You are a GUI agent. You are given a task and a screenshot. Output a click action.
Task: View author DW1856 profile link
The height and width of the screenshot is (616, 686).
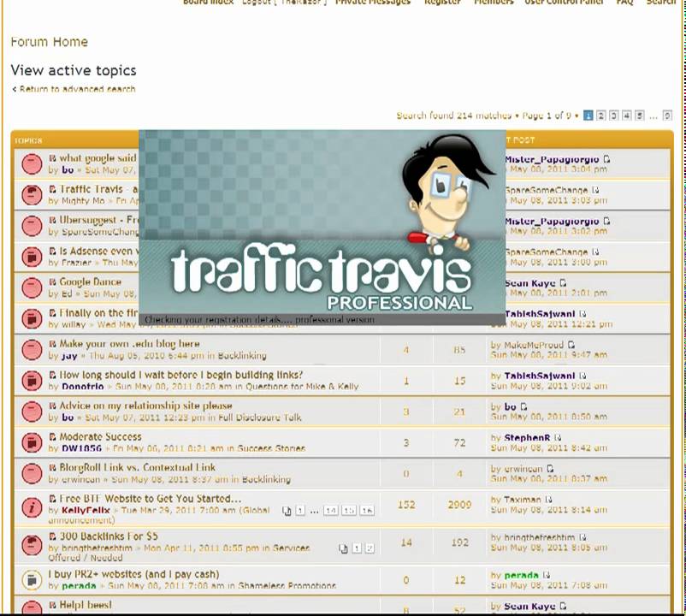click(x=82, y=448)
